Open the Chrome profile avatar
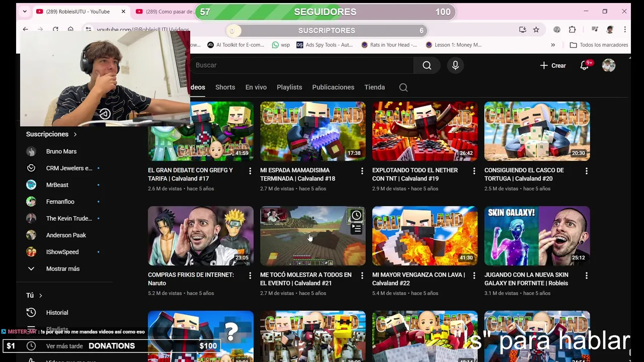644x362 pixels. [x=610, y=30]
